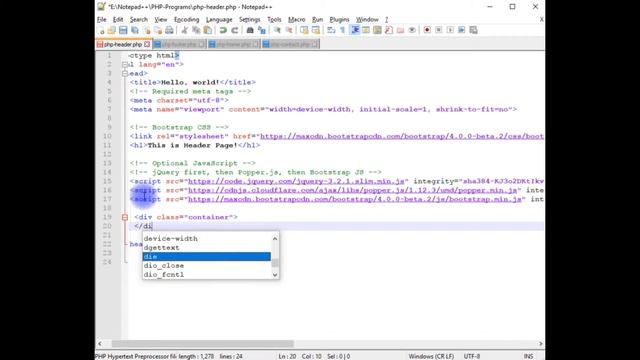The height and width of the screenshot is (360, 640).
Task: Create a new file with the New toolbar icon
Action: (x=101, y=30)
